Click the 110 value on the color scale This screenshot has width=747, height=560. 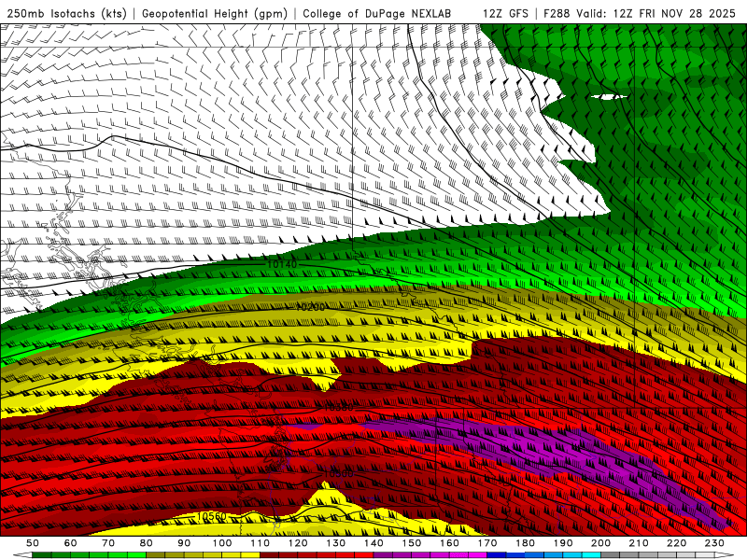pos(261,543)
